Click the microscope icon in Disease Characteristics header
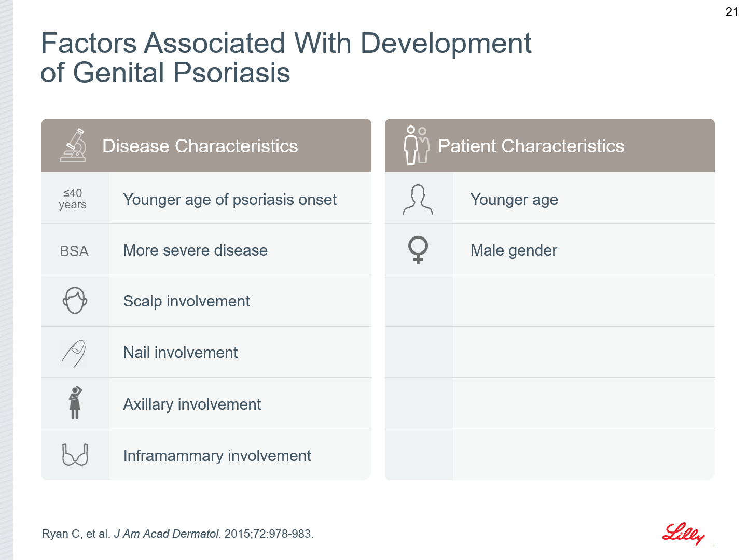 (x=74, y=145)
